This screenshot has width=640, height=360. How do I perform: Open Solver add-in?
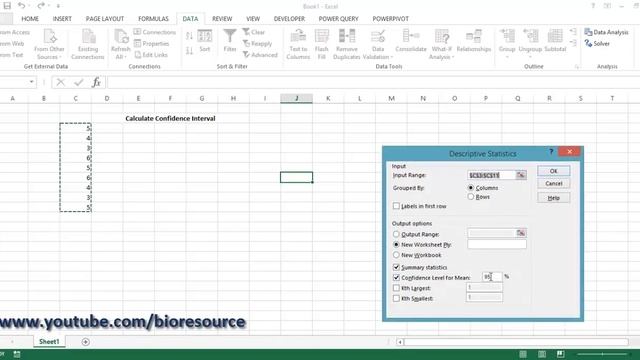tap(598, 43)
